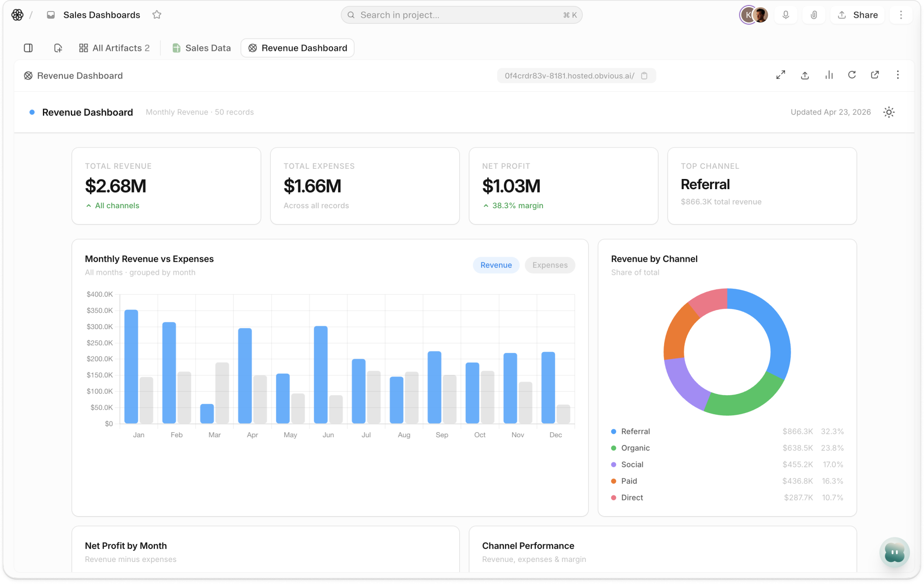Refresh the dashboard with reload icon
This screenshot has width=924, height=584.
pos(852,75)
